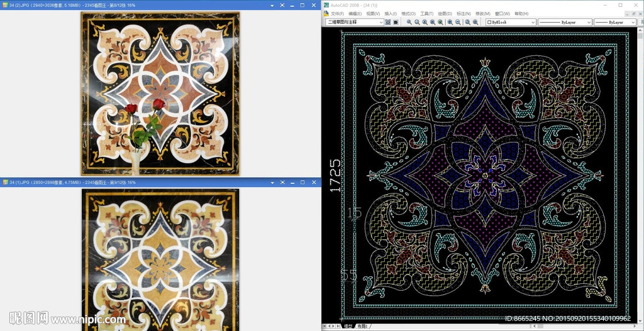Click the 34 (2).JPG viewer app icon

coord(5,5)
